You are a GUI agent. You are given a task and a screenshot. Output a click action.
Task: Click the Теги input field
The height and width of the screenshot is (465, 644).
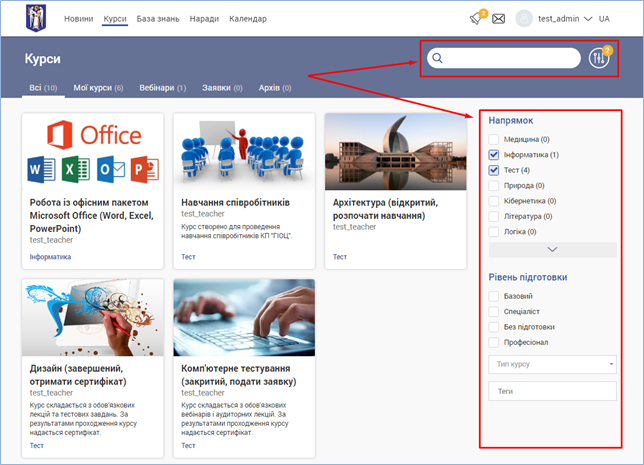pos(552,392)
